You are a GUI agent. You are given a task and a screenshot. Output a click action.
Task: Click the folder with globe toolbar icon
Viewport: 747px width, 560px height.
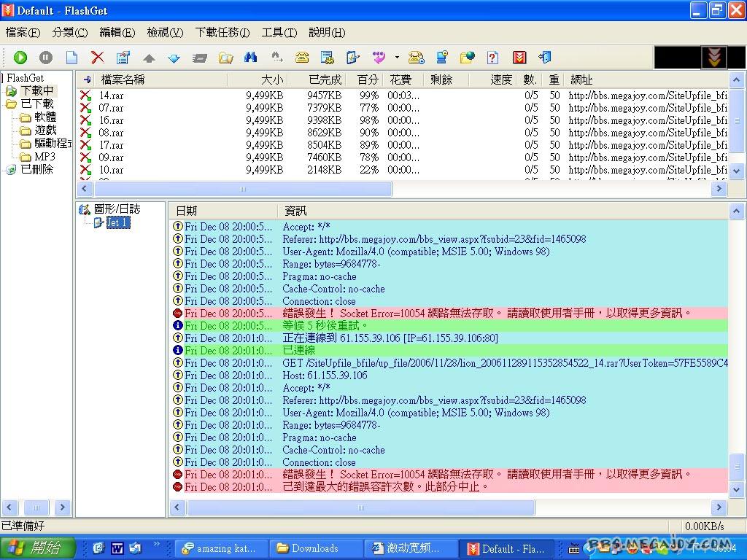coord(468,58)
